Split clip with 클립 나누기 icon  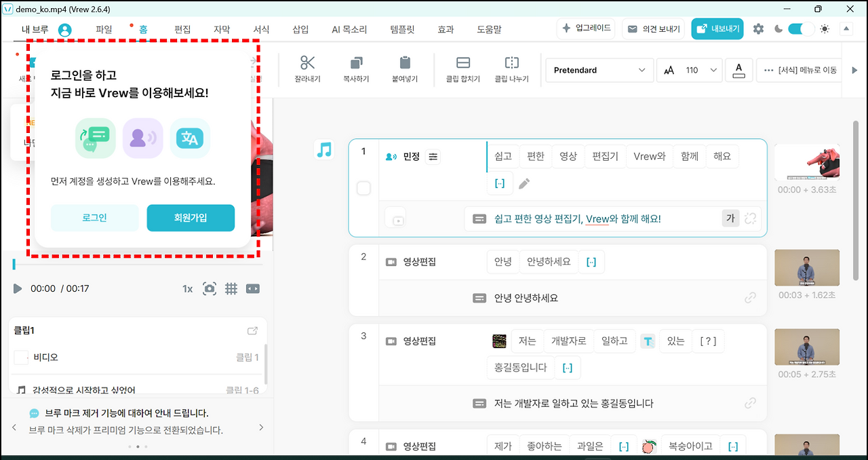pyautogui.click(x=512, y=62)
